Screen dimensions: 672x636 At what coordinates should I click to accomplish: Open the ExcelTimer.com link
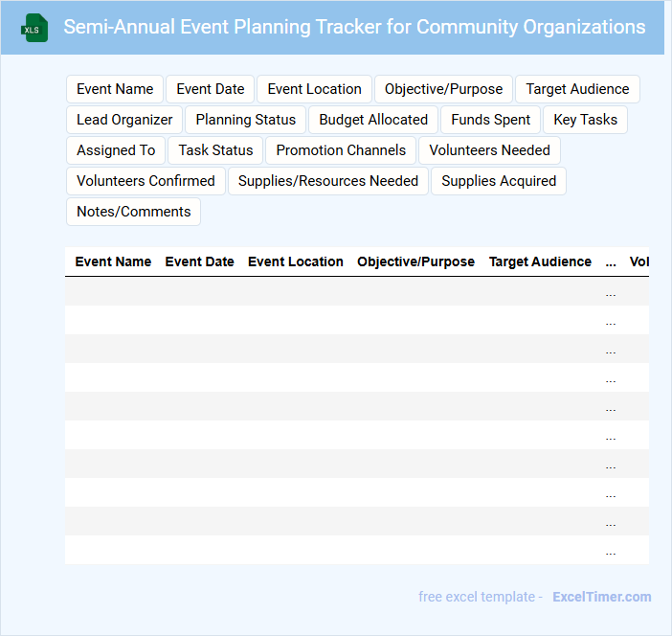(601, 597)
